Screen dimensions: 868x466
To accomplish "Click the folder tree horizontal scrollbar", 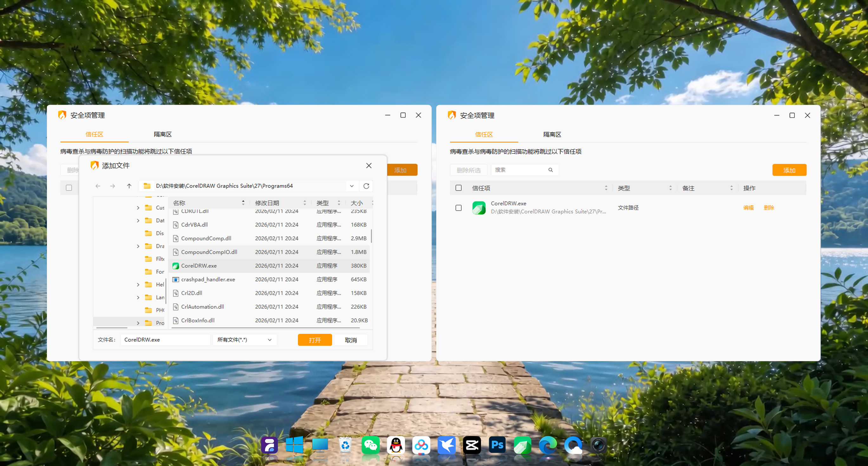I will [112, 327].
